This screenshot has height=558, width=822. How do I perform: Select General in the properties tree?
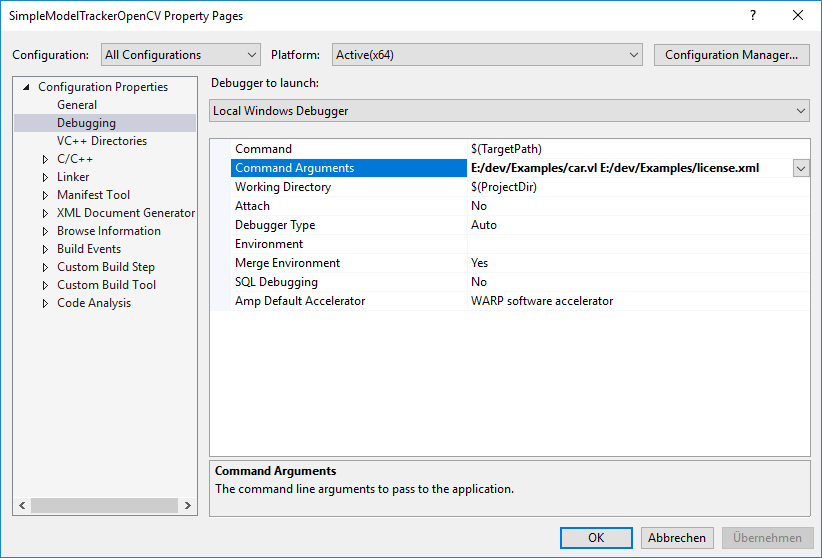pos(77,105)
